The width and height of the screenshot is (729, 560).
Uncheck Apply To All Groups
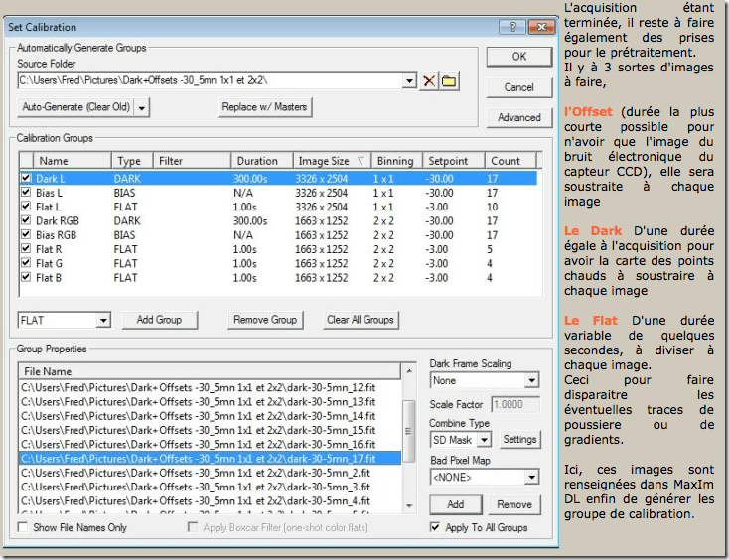point(435,527)
